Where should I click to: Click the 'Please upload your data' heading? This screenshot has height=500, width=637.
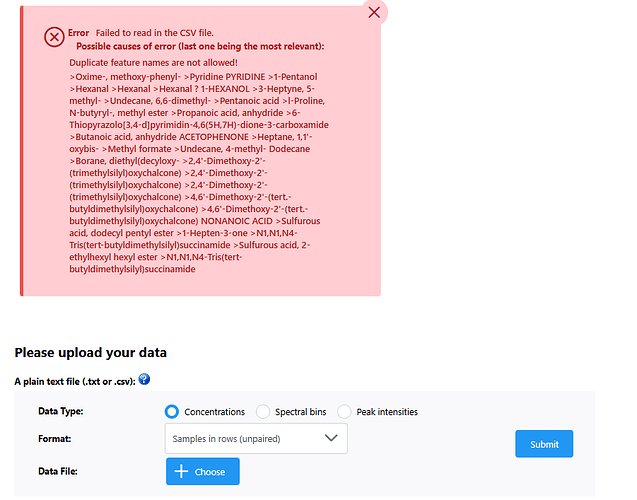91,353
